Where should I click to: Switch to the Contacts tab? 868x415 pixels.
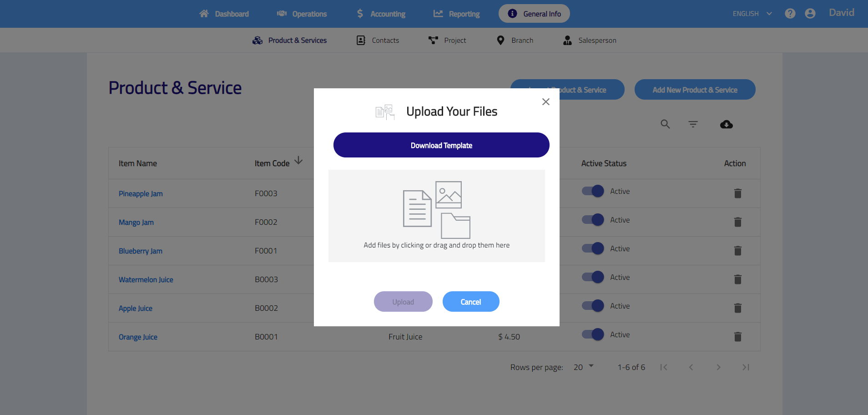378,40
